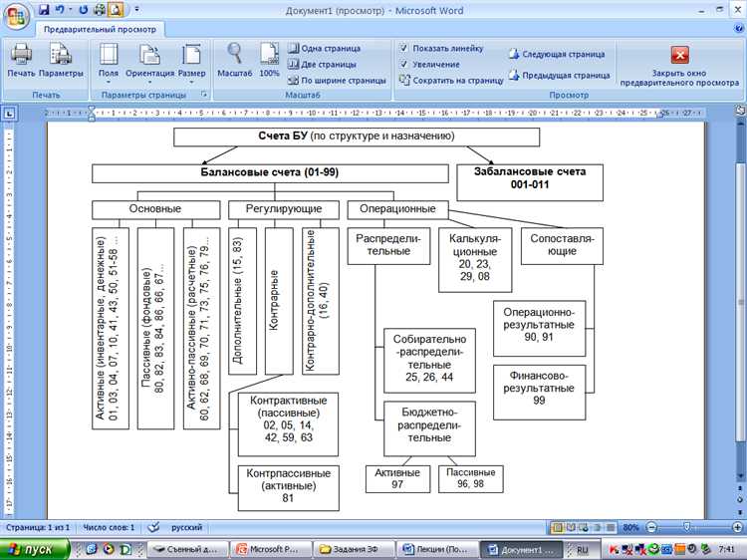Select Одна страница view
This screenshot has height=560, width=747.
[324, 48]
